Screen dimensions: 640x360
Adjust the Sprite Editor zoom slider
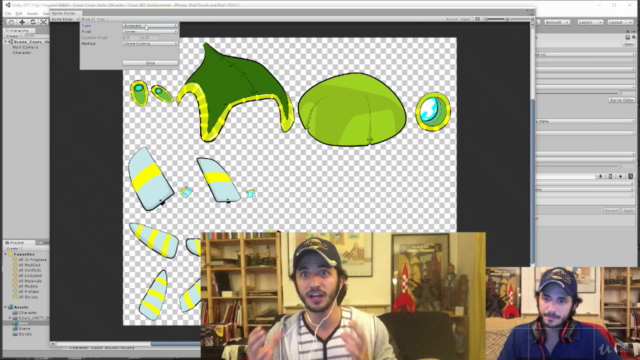coord(496,19)
